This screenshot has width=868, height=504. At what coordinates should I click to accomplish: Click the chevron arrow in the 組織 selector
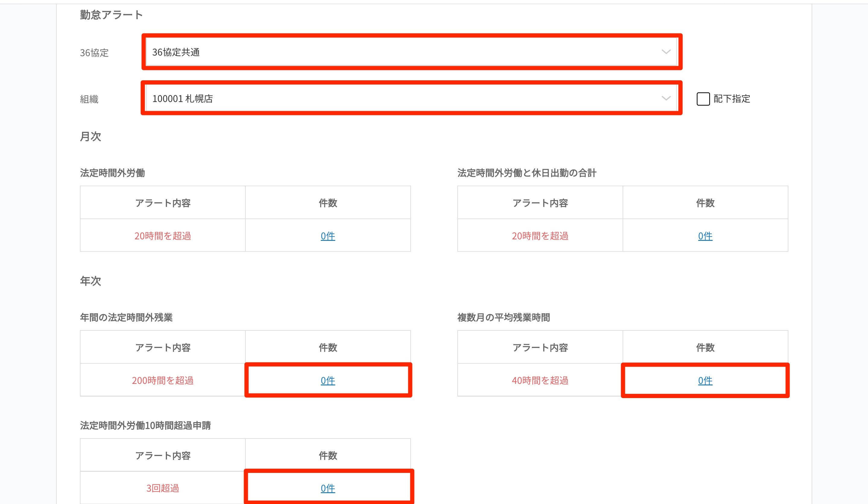click(666, 99)
